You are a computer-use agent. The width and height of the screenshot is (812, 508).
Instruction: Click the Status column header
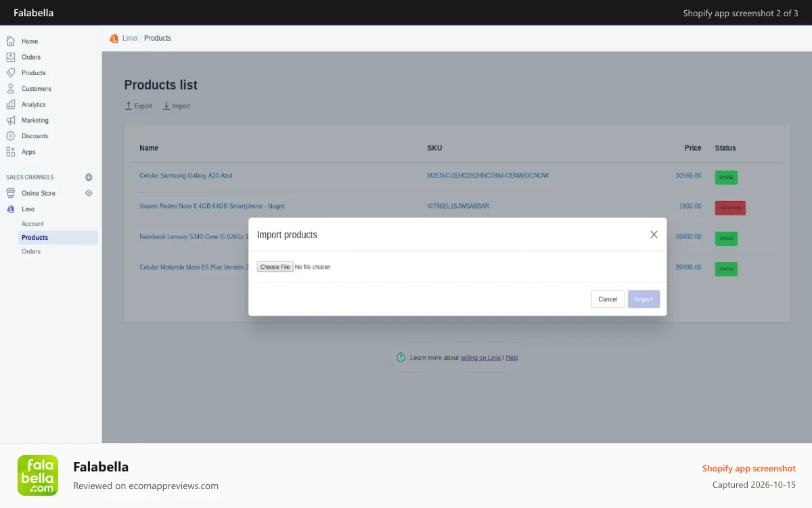pyautogui.click(x=725, y=148)
